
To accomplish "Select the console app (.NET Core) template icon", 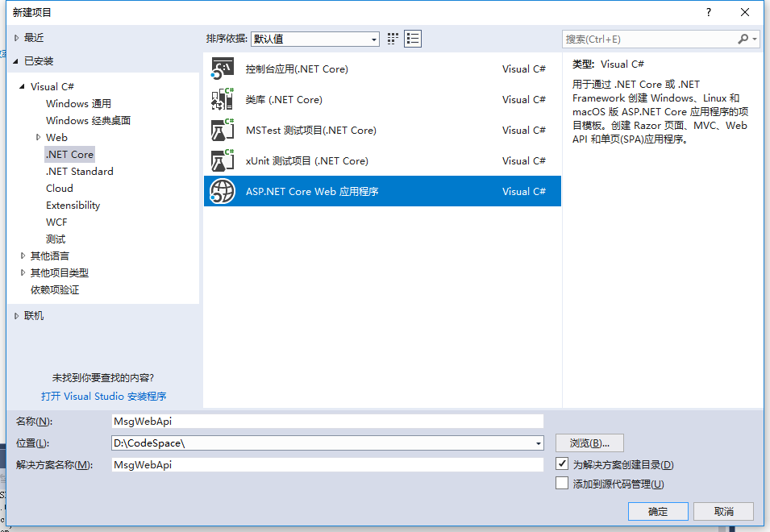I will tap(222, 69).
